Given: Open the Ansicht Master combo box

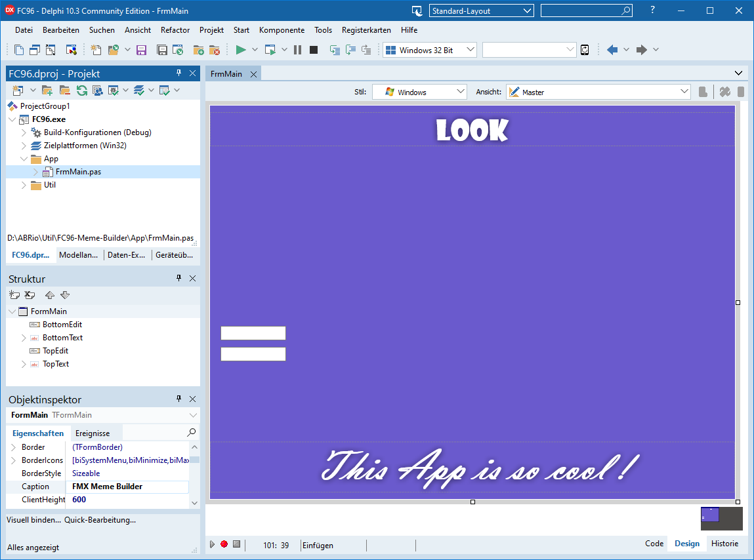Looking at the screenshot, I should pyautogui.click(x=598, y=92).
